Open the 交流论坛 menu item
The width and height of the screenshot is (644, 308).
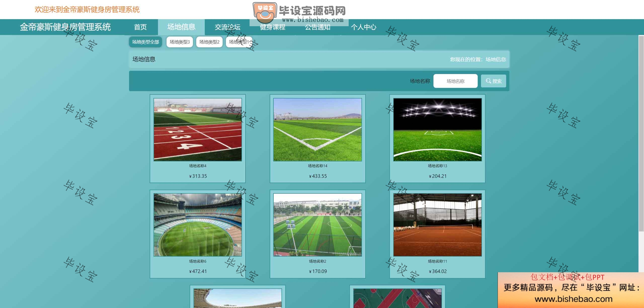pyautogui.click(x=227, y=27)
